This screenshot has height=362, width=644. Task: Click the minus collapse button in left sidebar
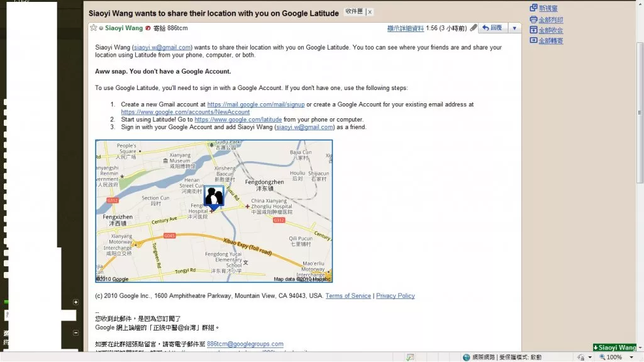coord(75,332)
